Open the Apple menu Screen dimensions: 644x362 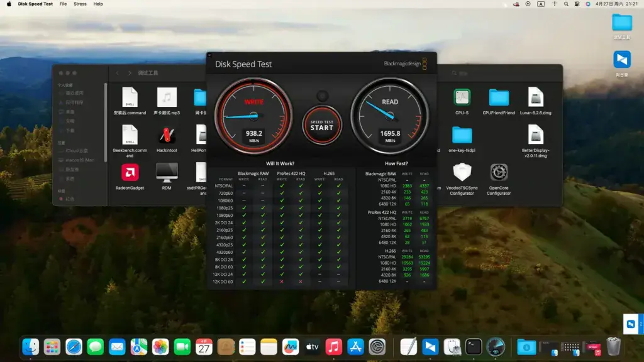[9, 4]
